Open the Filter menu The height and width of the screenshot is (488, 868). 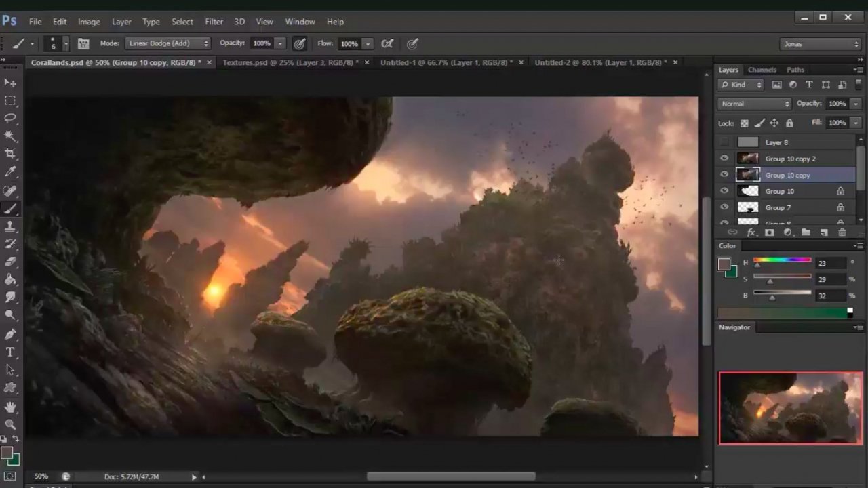214,22
